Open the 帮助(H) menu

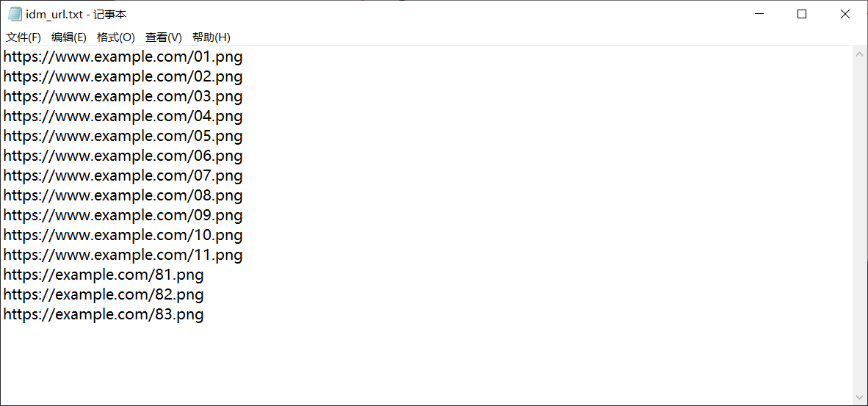(x=211, y=37)
